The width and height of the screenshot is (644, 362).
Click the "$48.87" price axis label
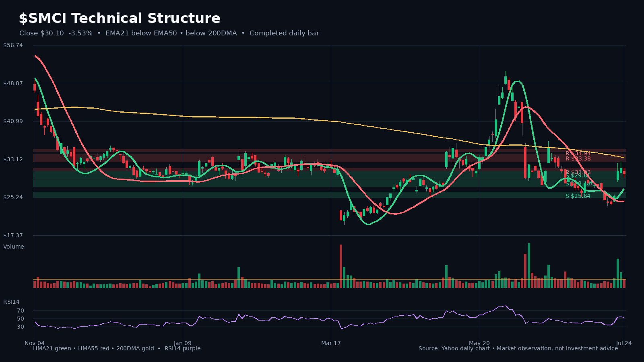(13, 83)
